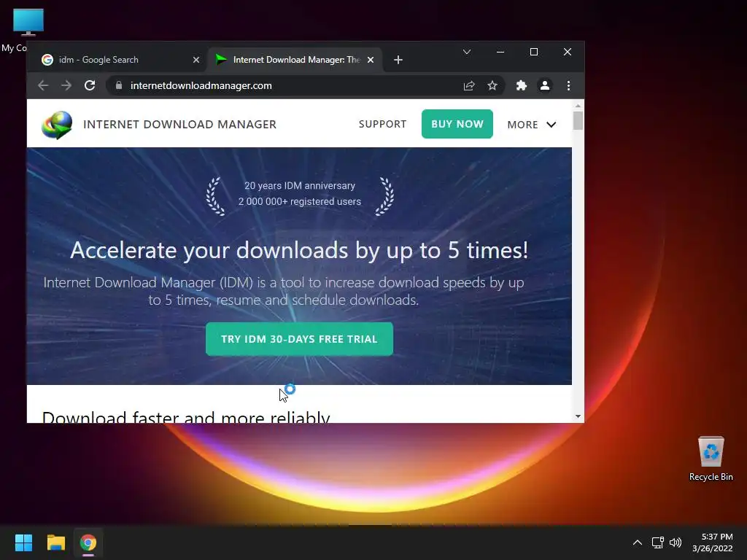This screenshot has height=560, width=747.
Task: Click INTERNET DOWNLOAD MANAGER site title
Action: coord(179,124)
